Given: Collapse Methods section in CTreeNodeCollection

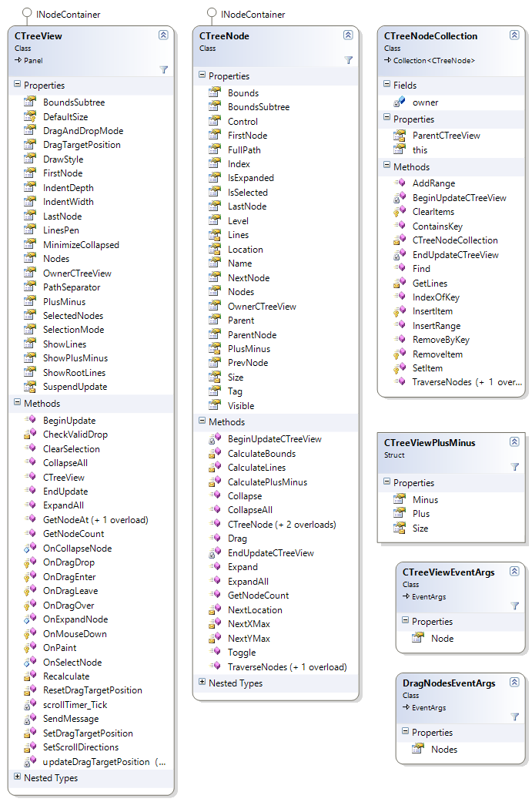Looking at the screenshot, I should [x=386, y=165].
